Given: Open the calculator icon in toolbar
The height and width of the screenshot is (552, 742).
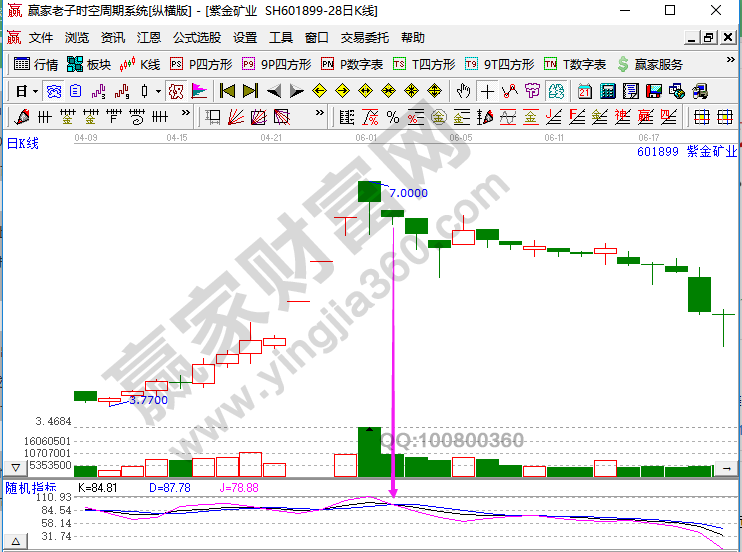Looking at the screenshot, I should pos(607,91).
